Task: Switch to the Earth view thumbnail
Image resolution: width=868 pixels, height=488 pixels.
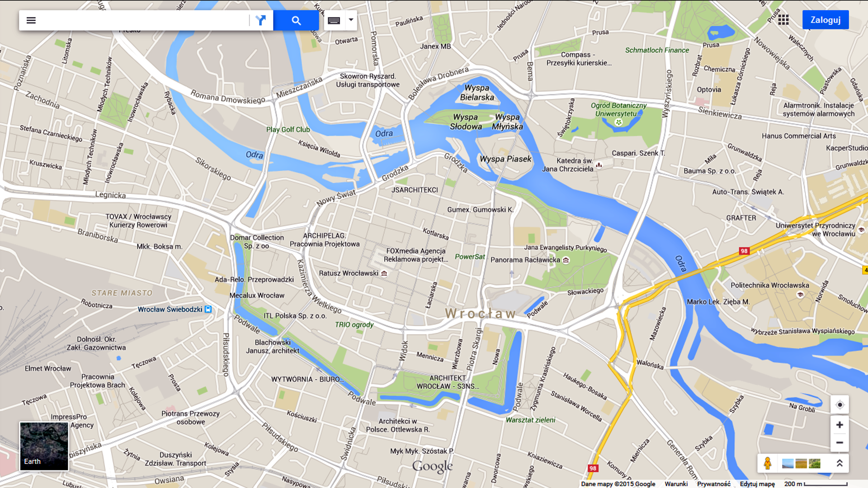Action: [44, 446]
